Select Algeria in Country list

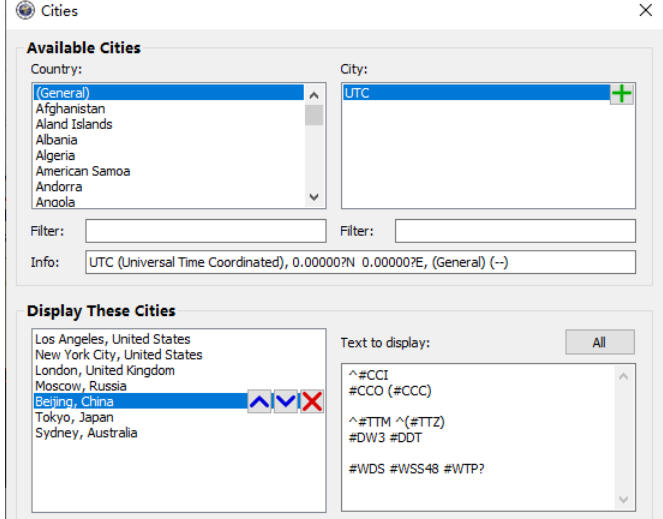168,156
